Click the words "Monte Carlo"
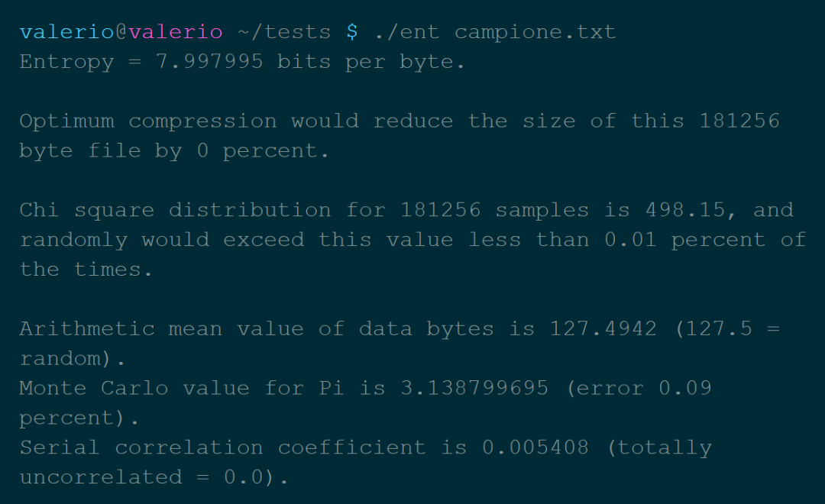Screen dimensions: 825x504 coord(94,388)
